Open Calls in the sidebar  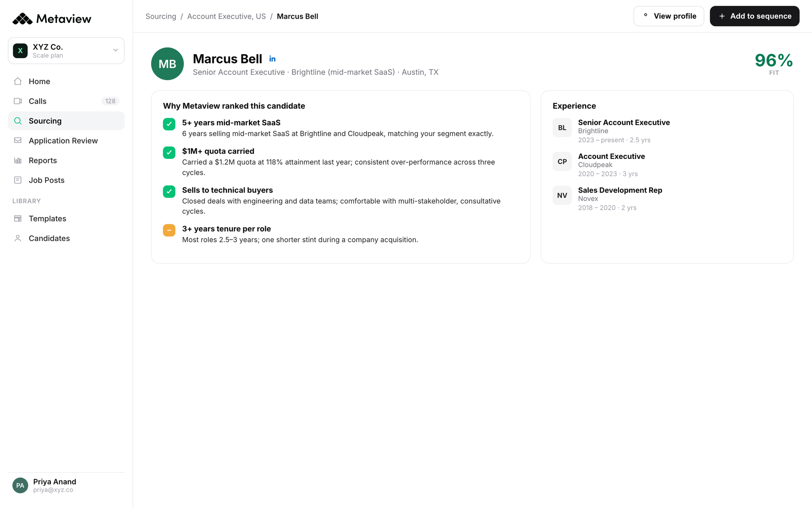(66, 101)
